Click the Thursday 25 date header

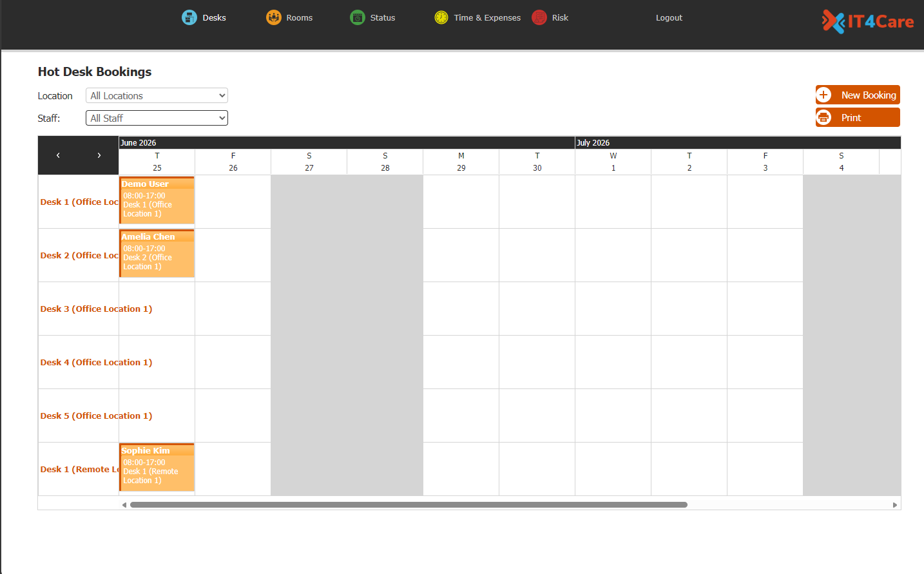pyautogui.click(x=157, y=162)
